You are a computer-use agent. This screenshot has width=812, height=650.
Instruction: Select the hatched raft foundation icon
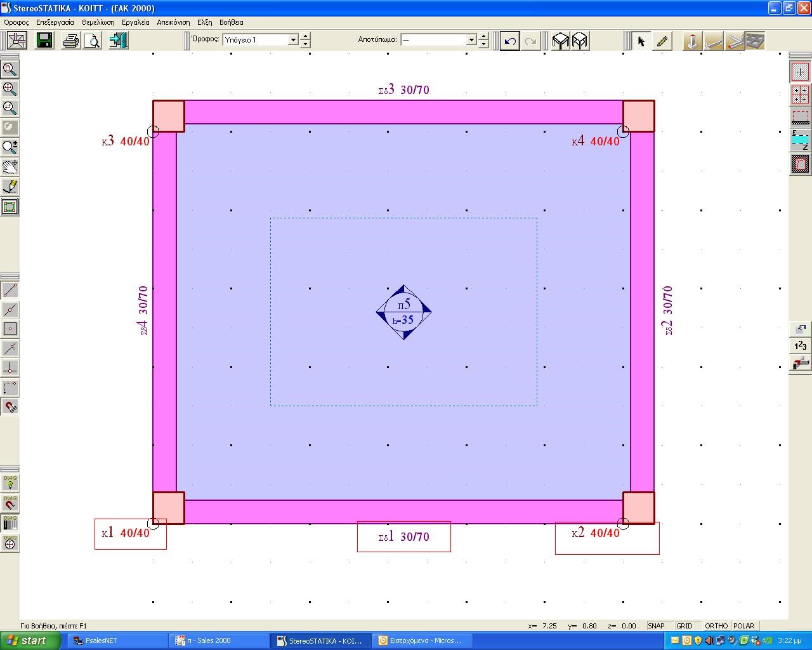coord(800,164)
